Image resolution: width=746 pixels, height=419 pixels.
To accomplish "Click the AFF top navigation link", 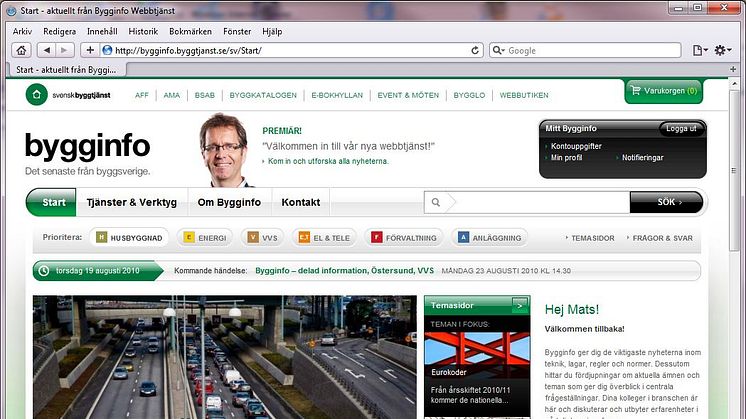I will tap(142, 95).
